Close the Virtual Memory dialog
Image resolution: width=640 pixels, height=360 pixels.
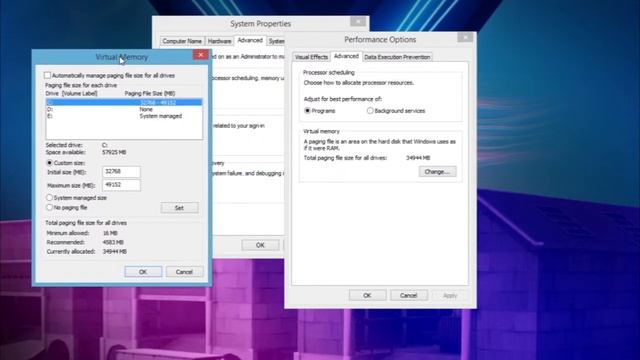[200, 55]
